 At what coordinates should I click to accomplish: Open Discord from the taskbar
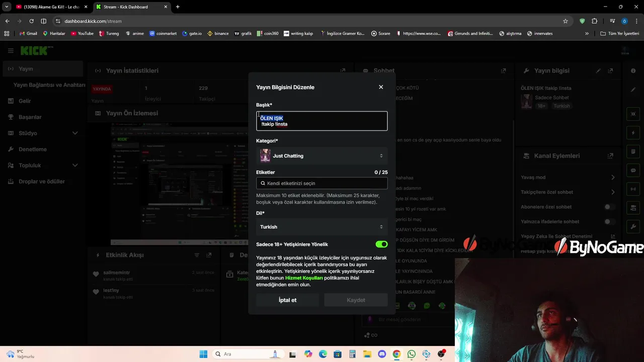pos(381,354)
